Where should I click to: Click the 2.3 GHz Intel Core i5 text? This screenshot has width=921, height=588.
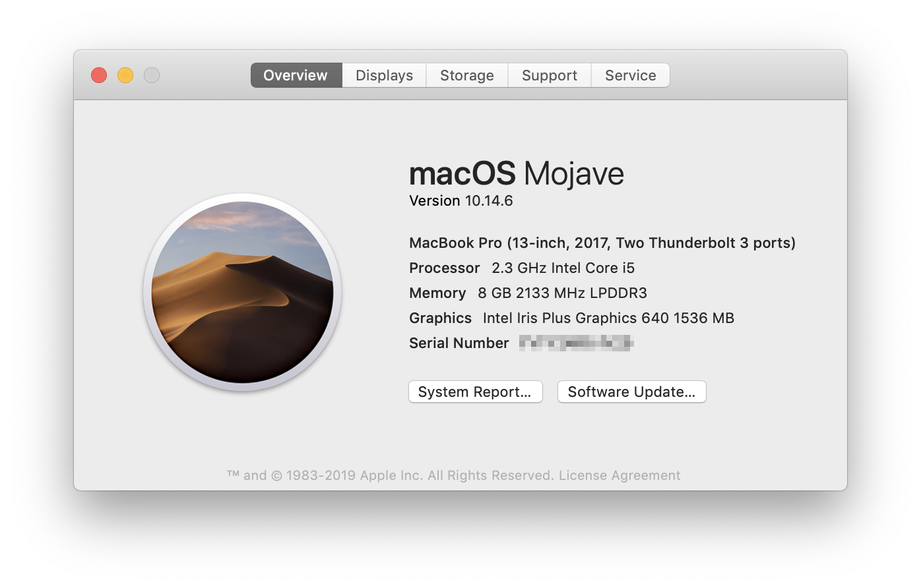pyautogui.click(x=563, y=268)
